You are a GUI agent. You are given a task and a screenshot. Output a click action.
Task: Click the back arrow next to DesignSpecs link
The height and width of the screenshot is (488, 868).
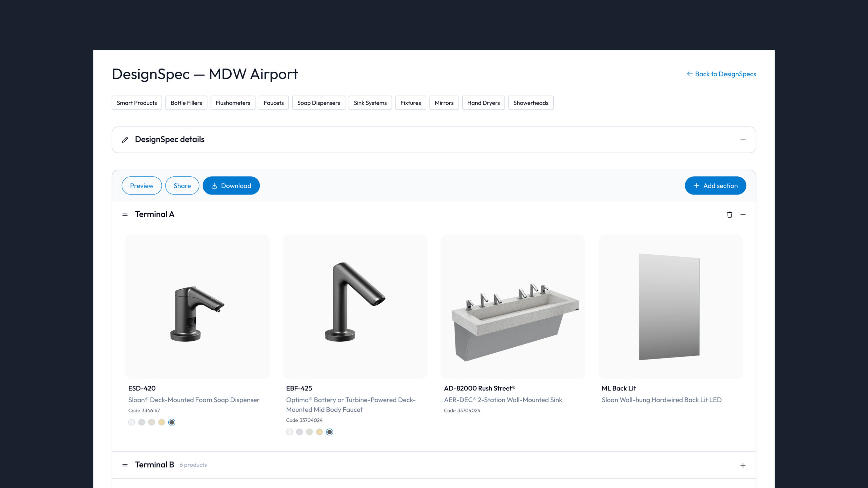(690, 74)
